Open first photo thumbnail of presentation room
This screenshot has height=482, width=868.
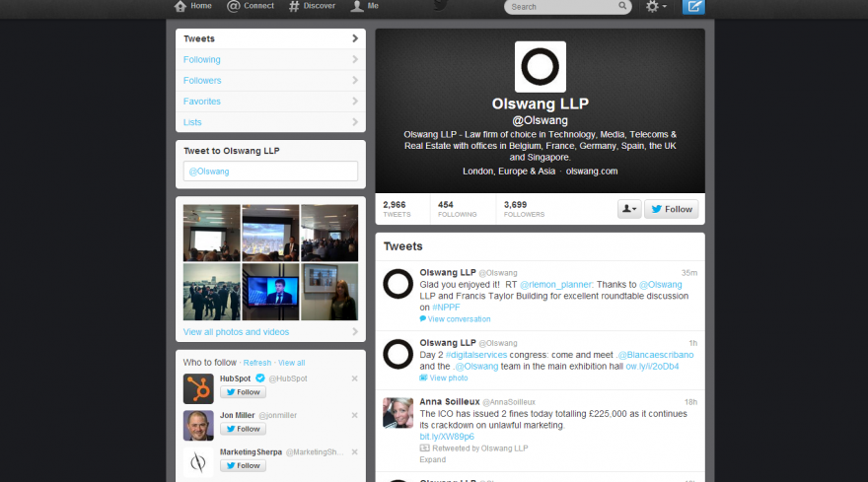click(x=212, y=233)
